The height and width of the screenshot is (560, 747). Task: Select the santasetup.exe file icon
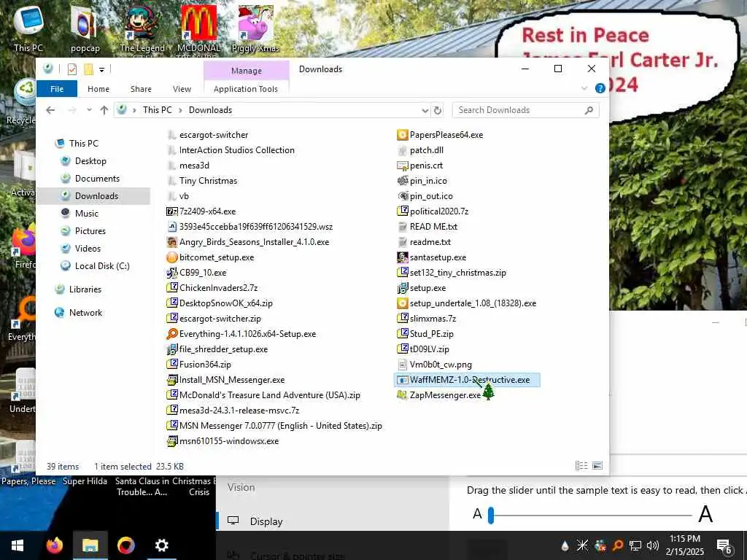pos(403,257)
